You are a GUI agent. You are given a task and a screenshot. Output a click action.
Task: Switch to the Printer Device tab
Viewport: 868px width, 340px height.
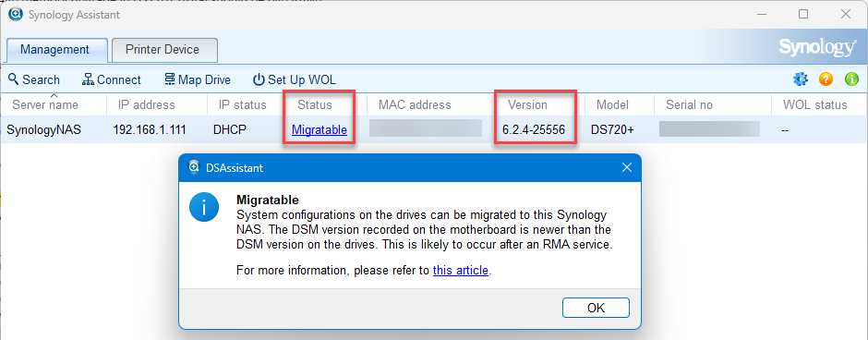coord(164,50)
